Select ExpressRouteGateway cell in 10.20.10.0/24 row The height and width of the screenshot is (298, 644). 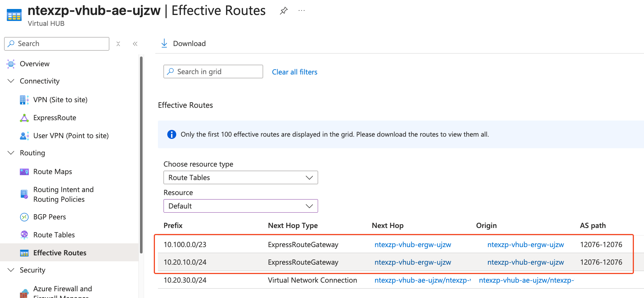click(x=303, y=262)
